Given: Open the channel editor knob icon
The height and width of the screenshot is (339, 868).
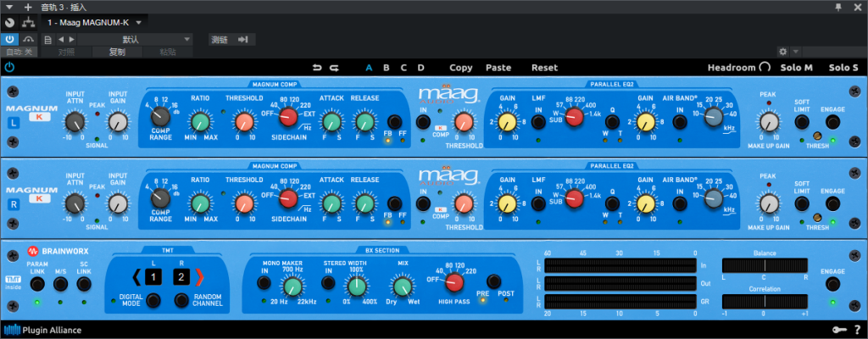Looking at the screenshot, I should (9, 23).
